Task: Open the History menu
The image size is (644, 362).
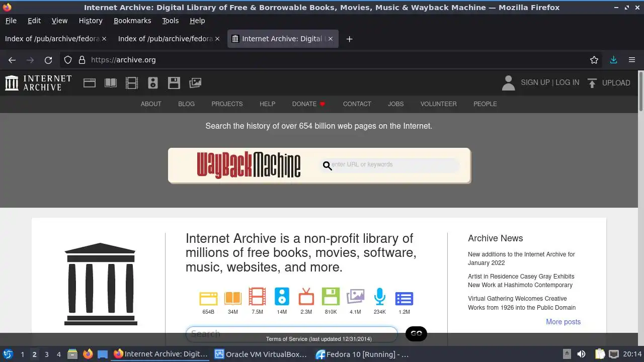Action: click(x=91, y=21)
